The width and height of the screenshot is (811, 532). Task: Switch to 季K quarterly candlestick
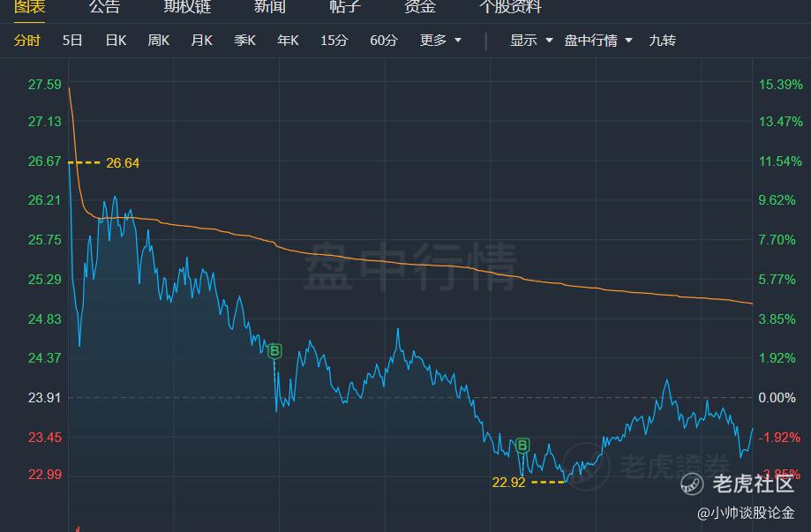(244, 41)
